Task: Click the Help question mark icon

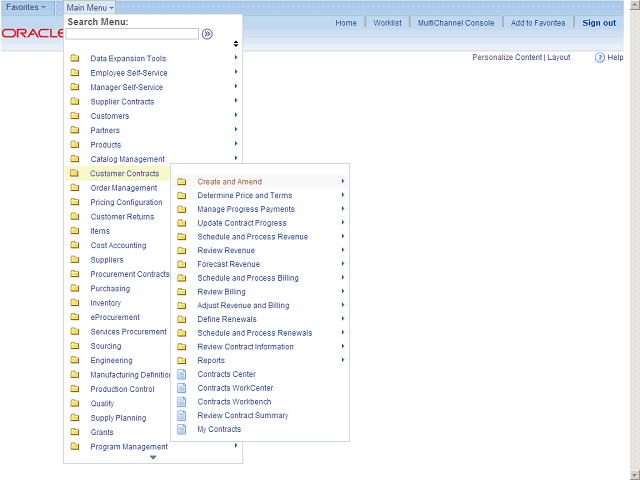Action: point(600,58)
